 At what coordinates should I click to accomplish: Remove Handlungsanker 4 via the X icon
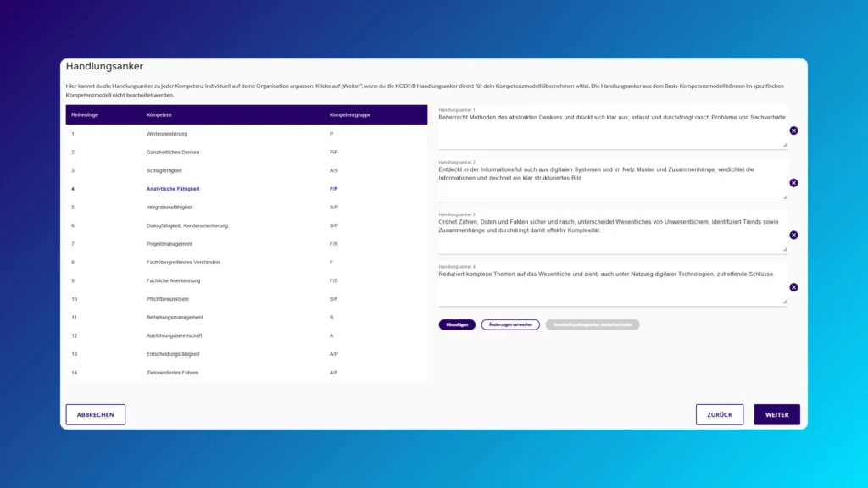pyautogui.click(x=793, y=287)
